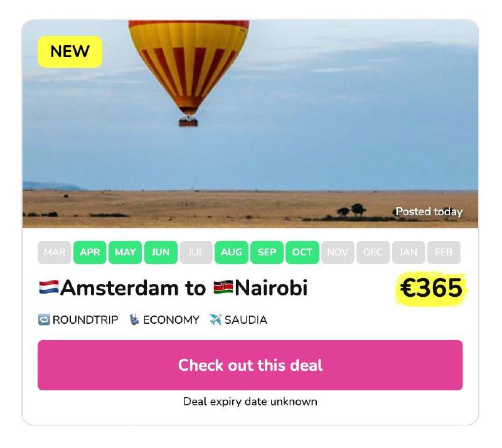
Task: Click the airplane icon beside Saudia
Action: tap(215, 319)
